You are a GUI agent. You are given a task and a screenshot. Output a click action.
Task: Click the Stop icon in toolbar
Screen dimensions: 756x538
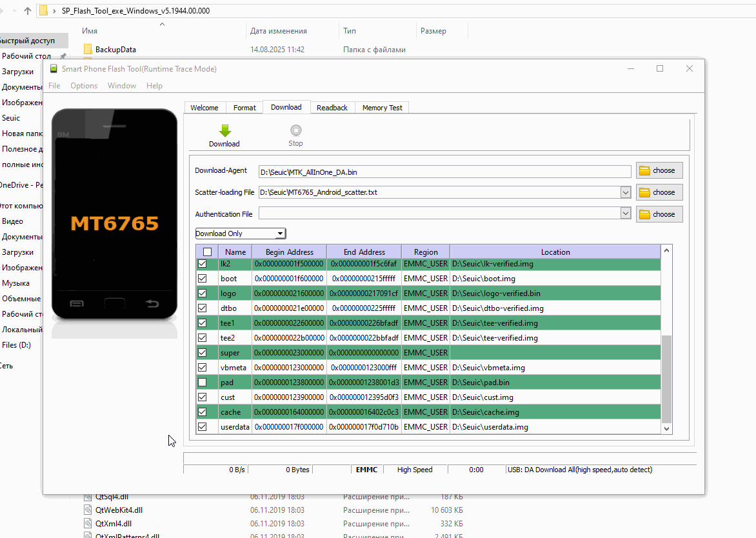(295, 130)
